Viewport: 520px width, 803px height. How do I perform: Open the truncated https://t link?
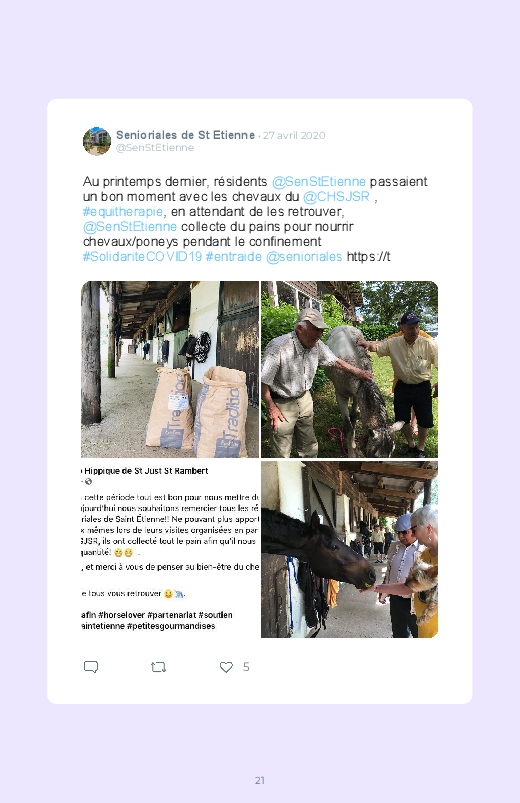368,257
